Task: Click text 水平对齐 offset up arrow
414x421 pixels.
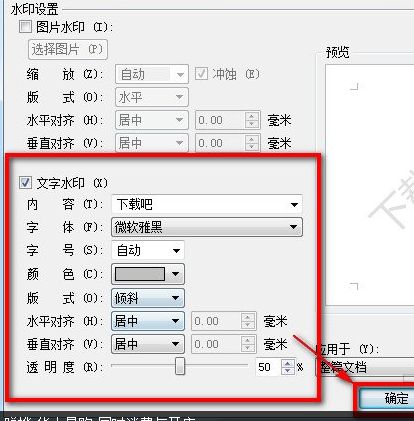Action: tap(248, 317)
